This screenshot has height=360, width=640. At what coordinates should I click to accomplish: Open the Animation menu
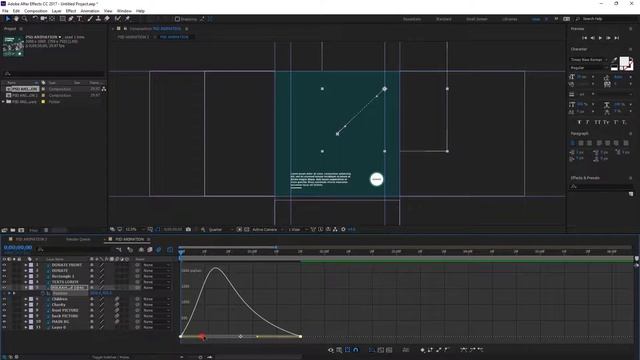point(90,11)
